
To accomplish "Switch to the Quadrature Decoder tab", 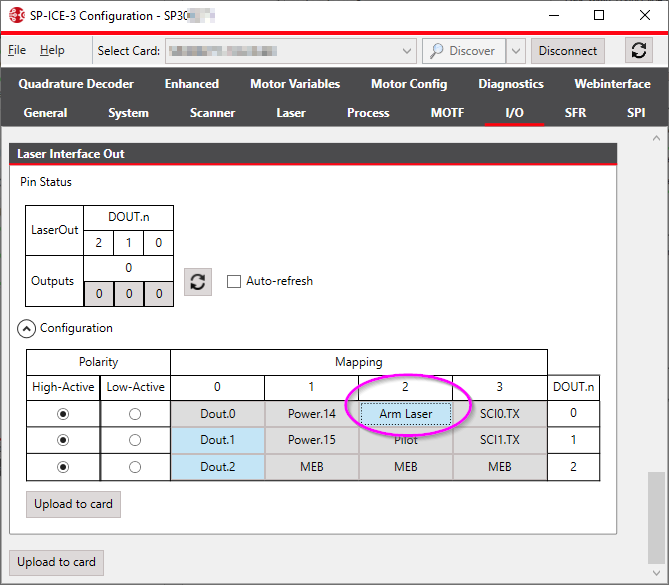I will 76,84.
